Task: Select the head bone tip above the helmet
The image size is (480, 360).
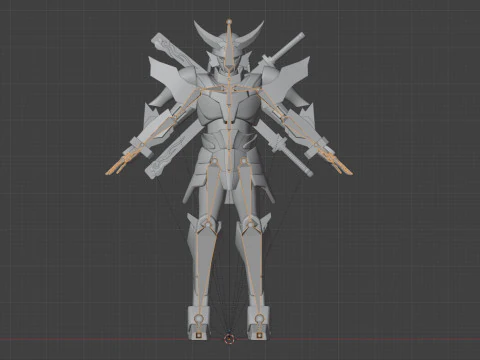Action: pyautogui.click(x=229, y=21)
